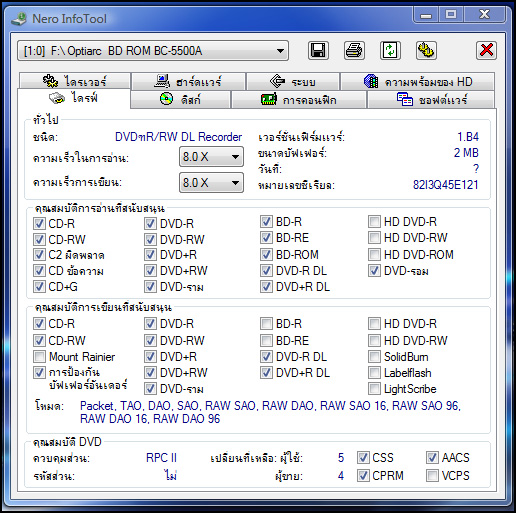
Task: Toggle SolidBurn write checkbox
Action: [374, 356]
